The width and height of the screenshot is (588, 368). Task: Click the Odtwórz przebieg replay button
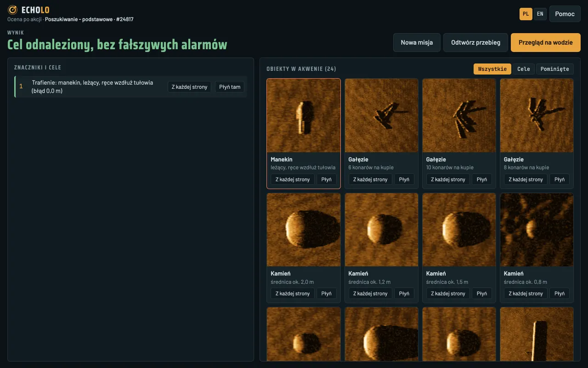click(x=475, y=42)
